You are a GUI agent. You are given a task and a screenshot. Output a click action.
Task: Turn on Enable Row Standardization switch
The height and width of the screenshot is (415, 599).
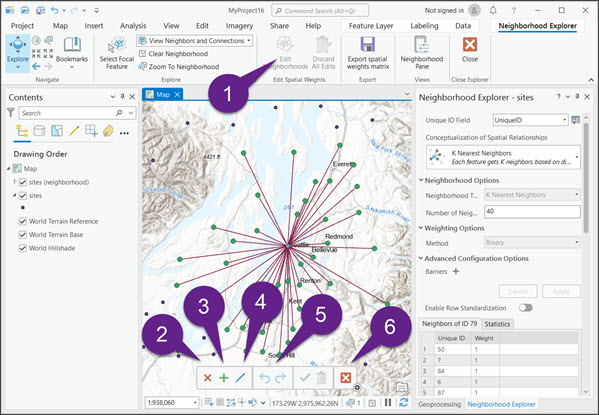coord(526,308)
